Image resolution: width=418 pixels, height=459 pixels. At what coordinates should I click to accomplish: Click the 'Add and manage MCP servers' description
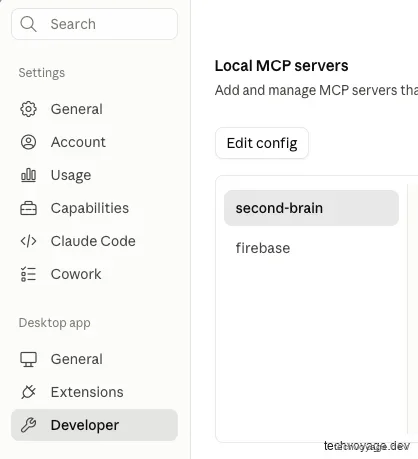tap(316, 90)
